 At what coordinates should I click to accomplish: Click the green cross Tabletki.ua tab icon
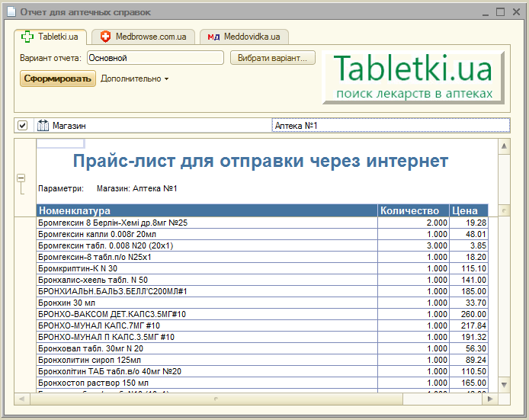tap(27, 37)
